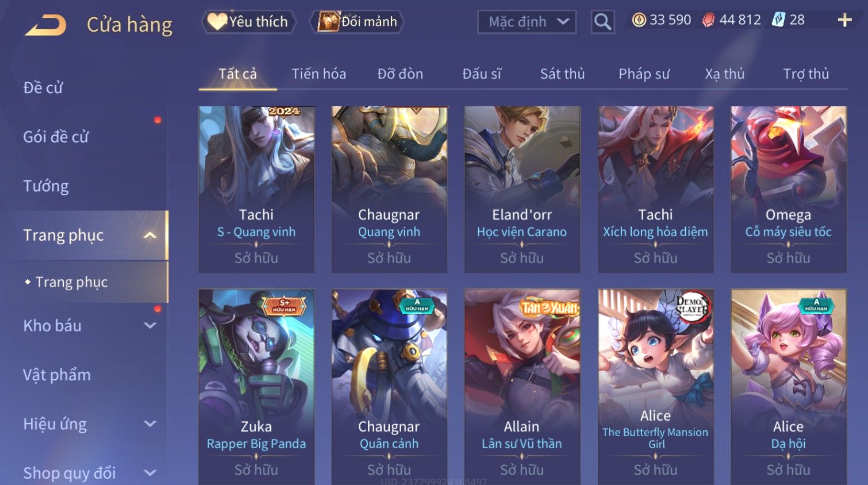This screenshot has height=485, width=868.
Task: Open the search magnifier icon
Action: point(602,22)
